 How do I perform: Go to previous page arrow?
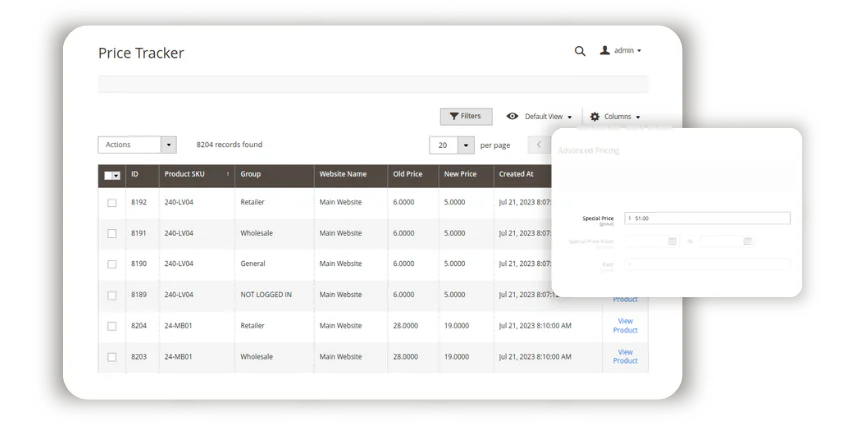tap(539, 145)
